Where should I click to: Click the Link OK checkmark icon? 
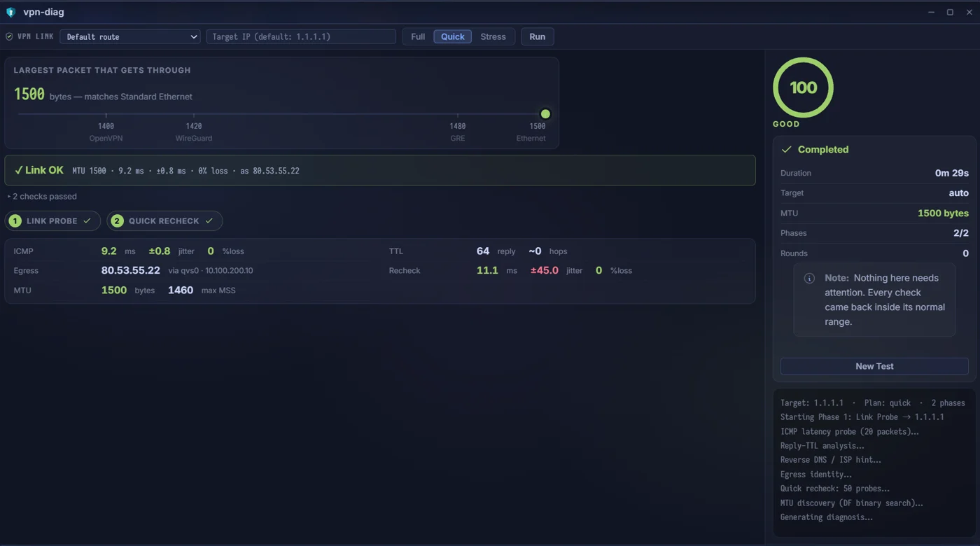(x=18, y=170)
